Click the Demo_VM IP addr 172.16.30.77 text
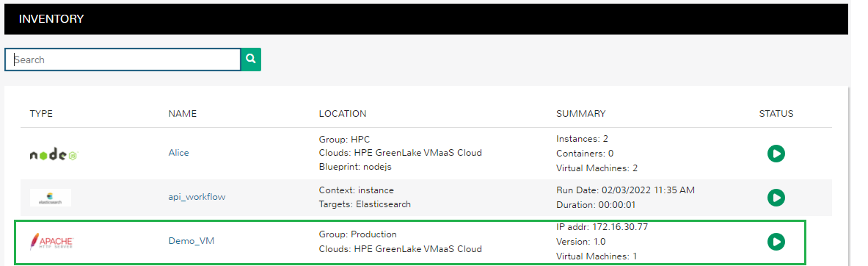 point(602,226)
